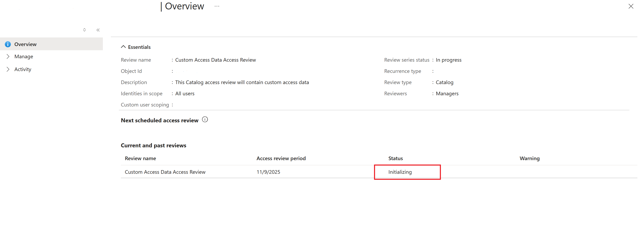Select the highlighted Manage navigation entry
The image size is (644, 229).
point(23,56)
